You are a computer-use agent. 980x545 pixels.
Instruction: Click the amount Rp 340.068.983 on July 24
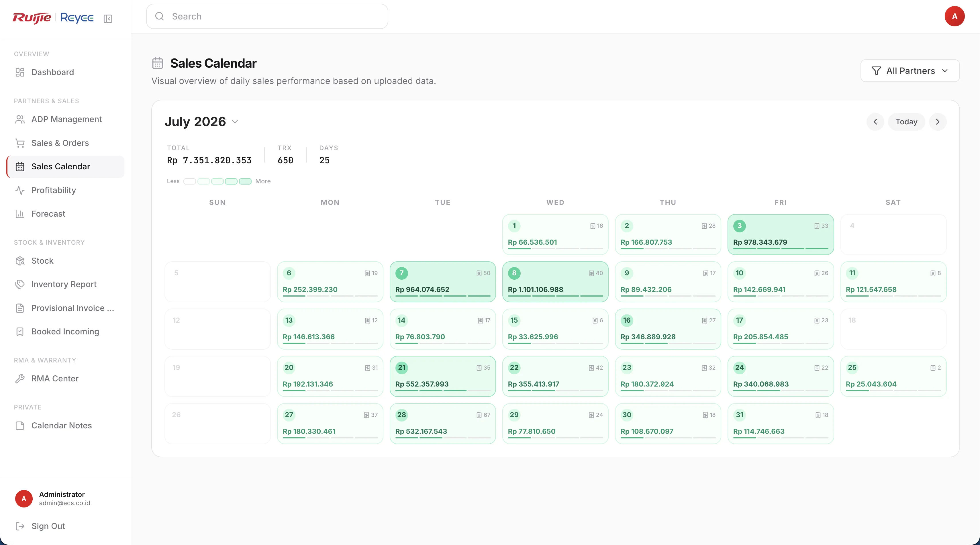(761, 384)
